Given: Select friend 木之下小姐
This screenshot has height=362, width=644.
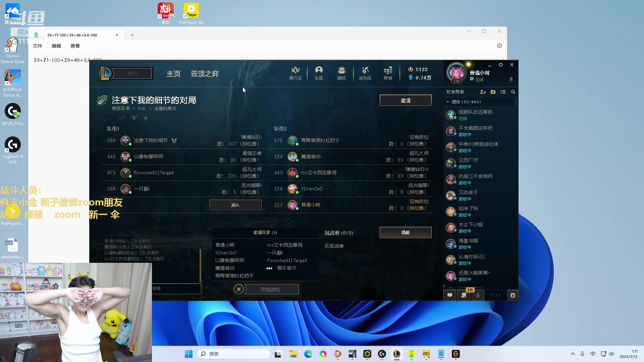Looking at the screenshot, I should 480,228.
